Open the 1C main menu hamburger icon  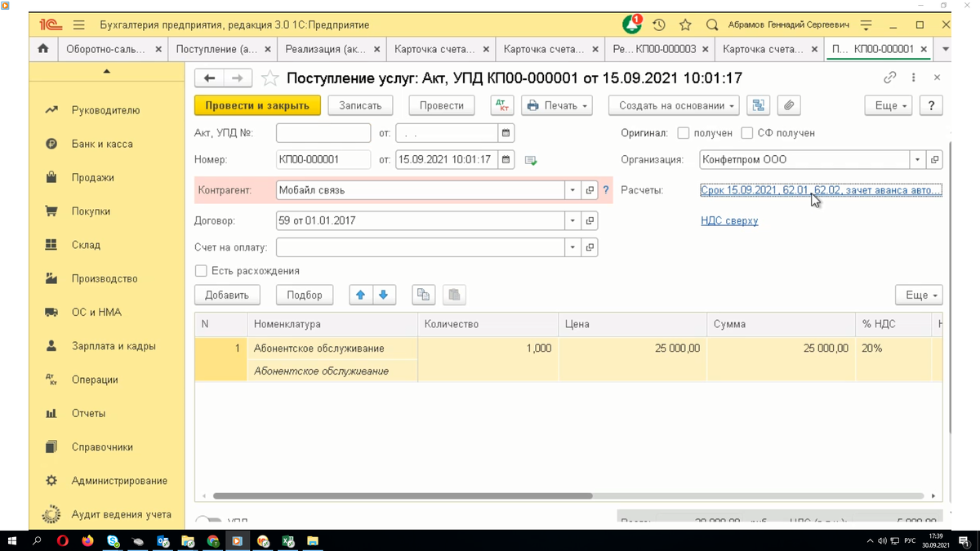click(78, 25)
